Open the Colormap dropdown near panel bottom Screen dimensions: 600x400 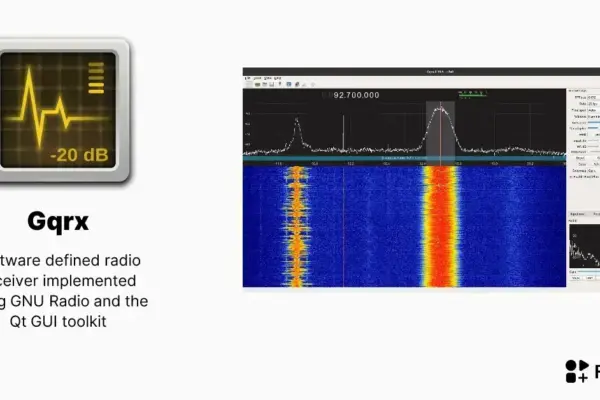(593, 171)
